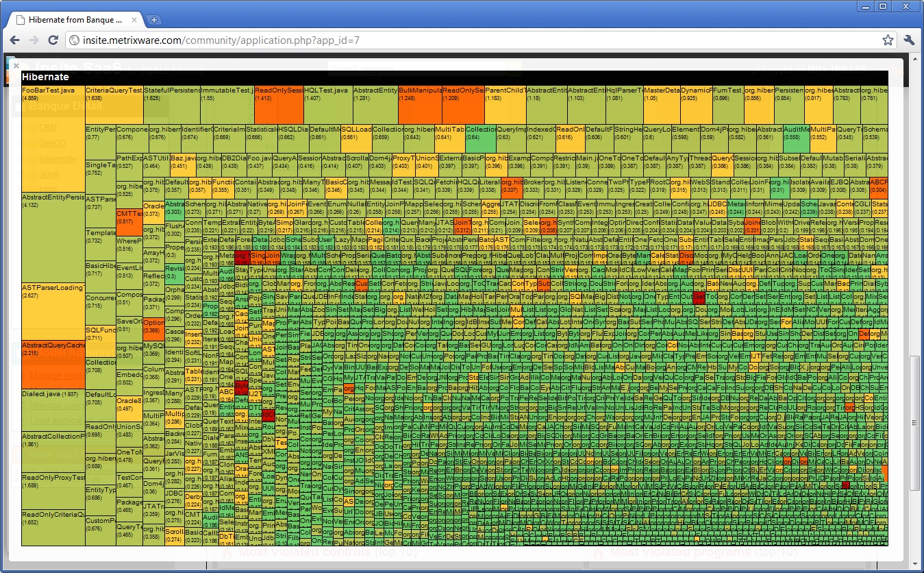The image size is (924, 573).
Task: Select the ReadOnlyCriteriaQu (1.652) cell
Action: (x=53, y=527)
